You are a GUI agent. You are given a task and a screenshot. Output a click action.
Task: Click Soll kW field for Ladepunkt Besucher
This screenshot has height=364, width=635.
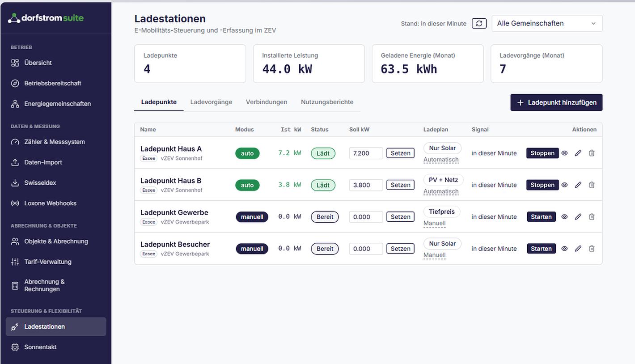(366, 249)
